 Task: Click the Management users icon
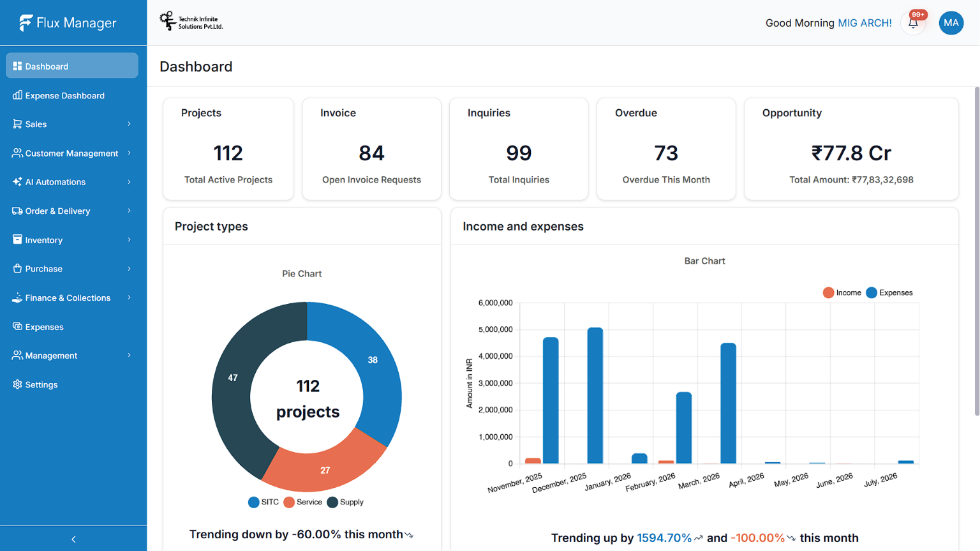[x=17, y=356]
